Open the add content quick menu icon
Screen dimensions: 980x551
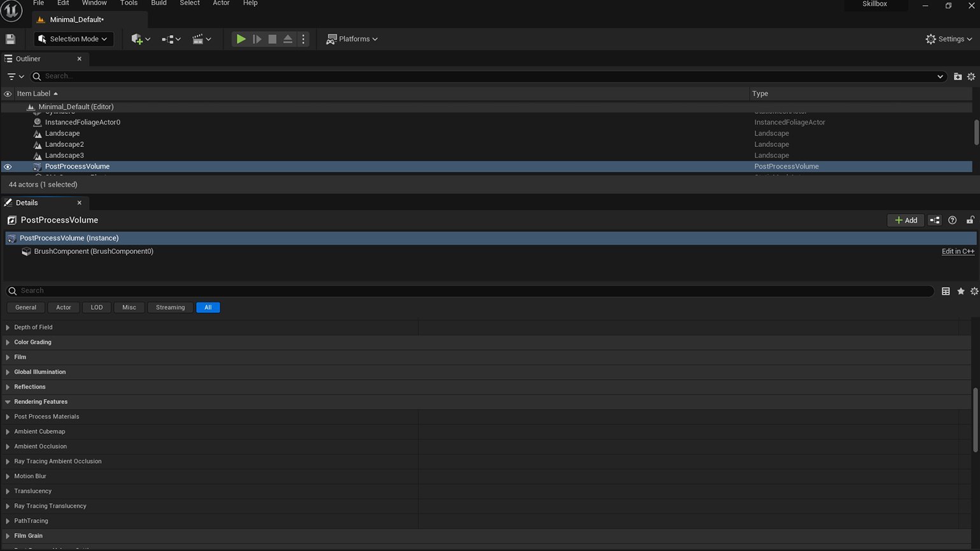[140, 39]
